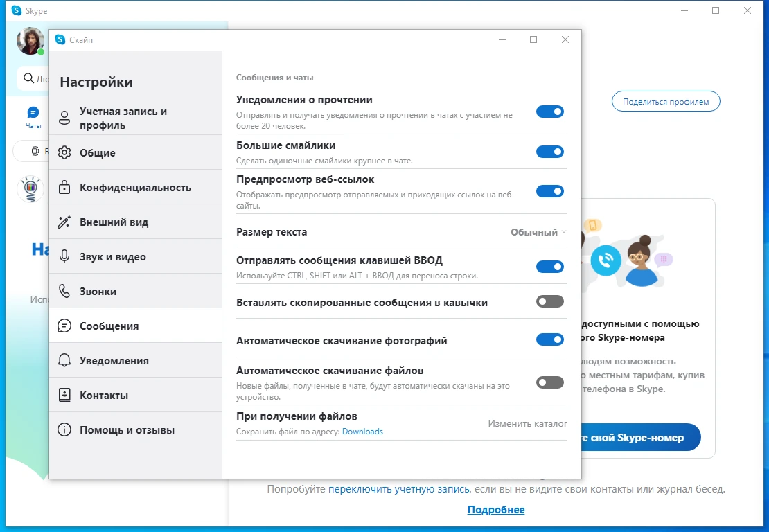769x532 pixels.
Task: Click the search magnifier in main Skype window
Action: [28, 78]
